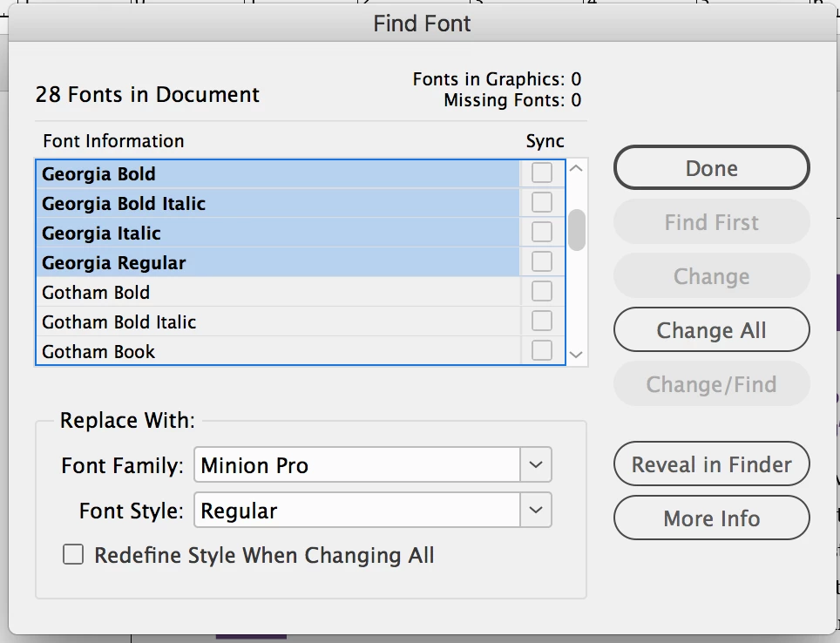Check Sync box for Gotham Book
This screenshot has height=643, width=840.
(x=542, y=351)
